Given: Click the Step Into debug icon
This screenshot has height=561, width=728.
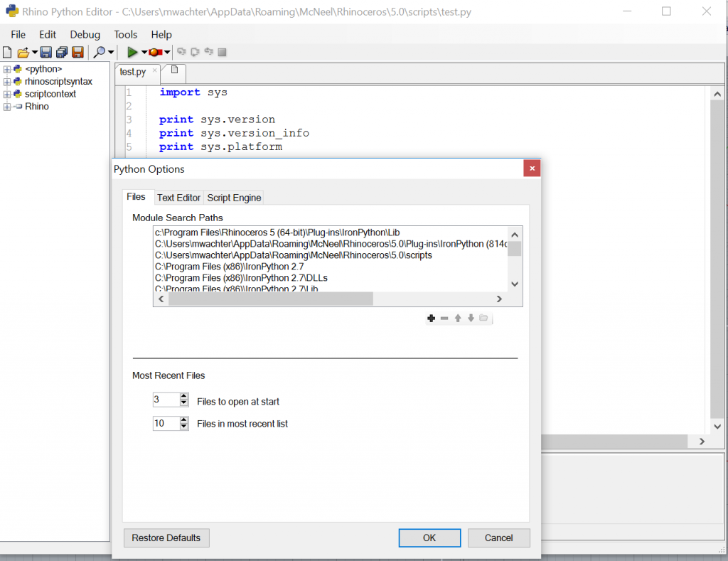Looking at the screenshot, I should [x=181, y=51].
